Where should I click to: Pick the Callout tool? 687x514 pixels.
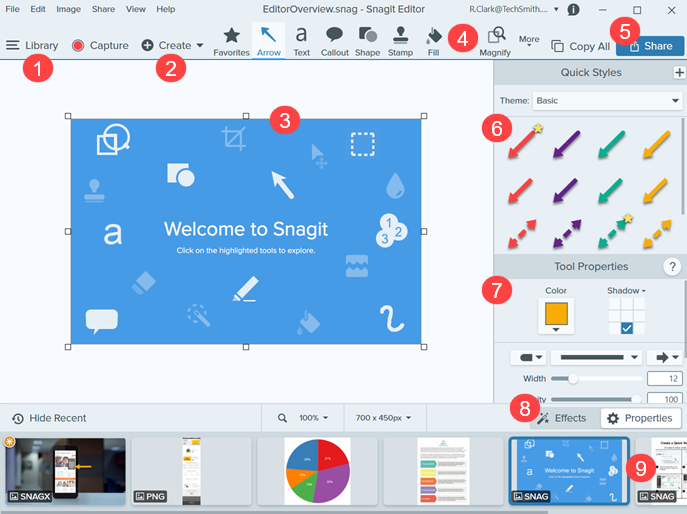[x=334, y=42]
